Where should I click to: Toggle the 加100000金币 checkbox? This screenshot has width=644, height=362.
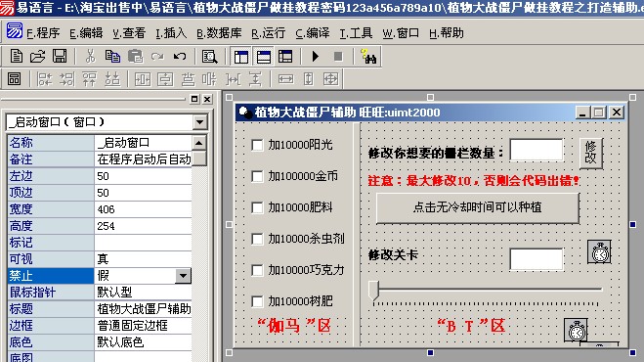257,176
